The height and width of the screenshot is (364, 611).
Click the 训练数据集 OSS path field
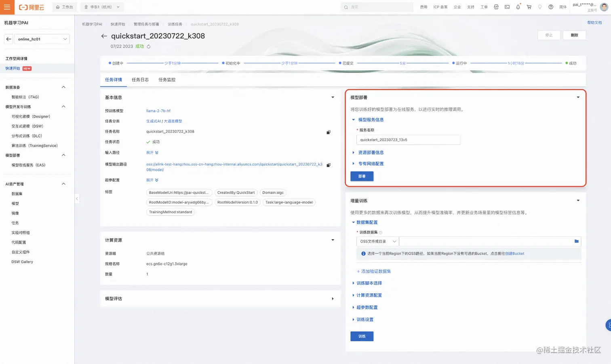coord(486,241)
